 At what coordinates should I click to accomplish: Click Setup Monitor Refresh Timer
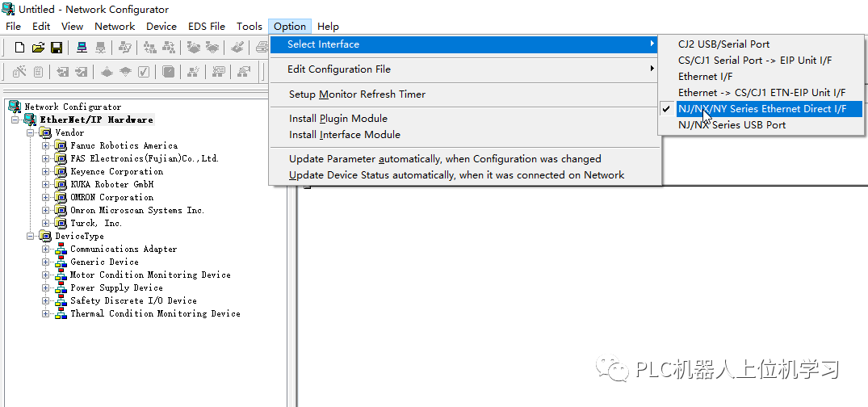click(x=357, y=94)
